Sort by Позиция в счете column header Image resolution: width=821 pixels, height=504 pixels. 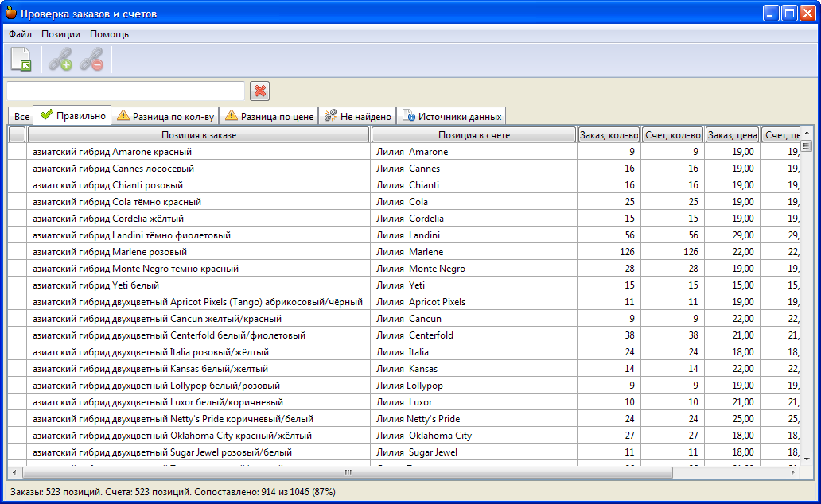[474, 135]
